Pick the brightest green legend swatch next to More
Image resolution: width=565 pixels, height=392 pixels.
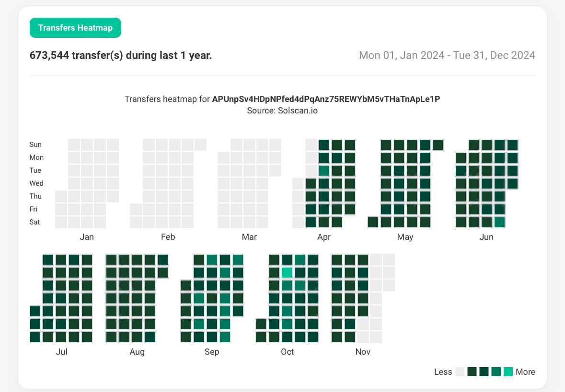pos(508,371)
